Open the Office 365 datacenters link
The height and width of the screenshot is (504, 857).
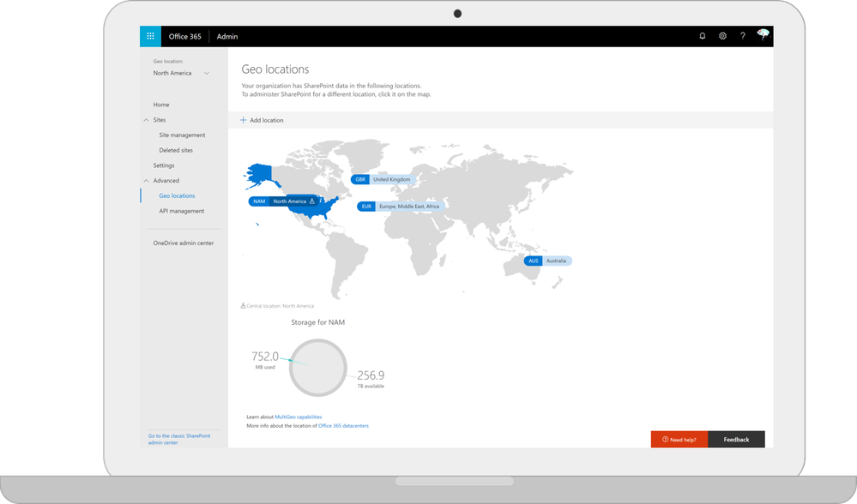pos(343,425)
